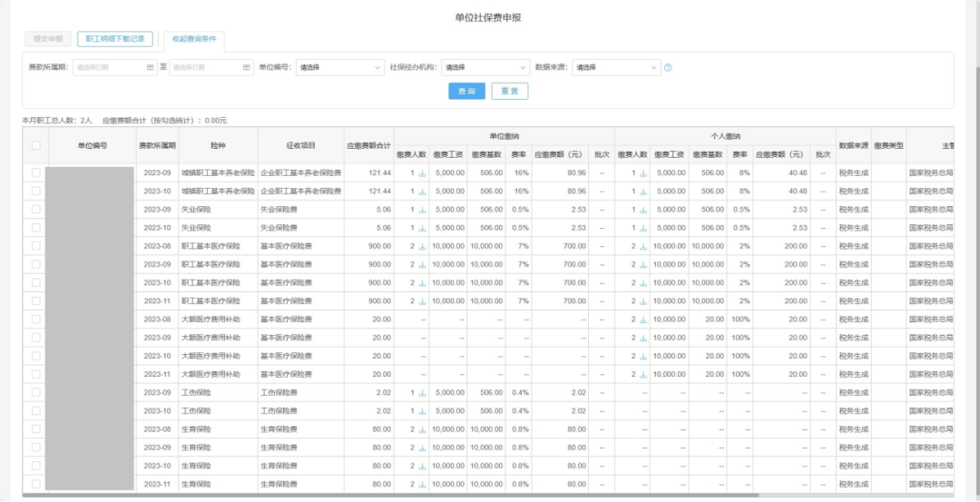
Task: Click the 提交申报 button
Action: tap(48, 39)
